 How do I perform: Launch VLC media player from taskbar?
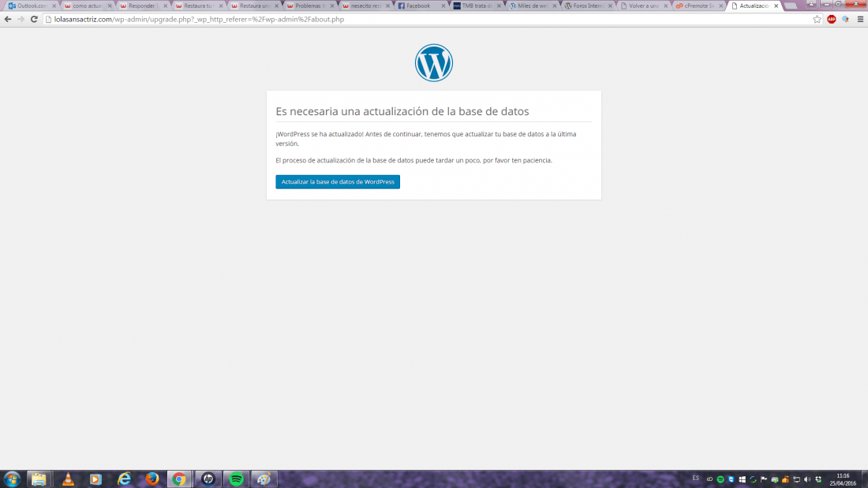click(68, 479)
